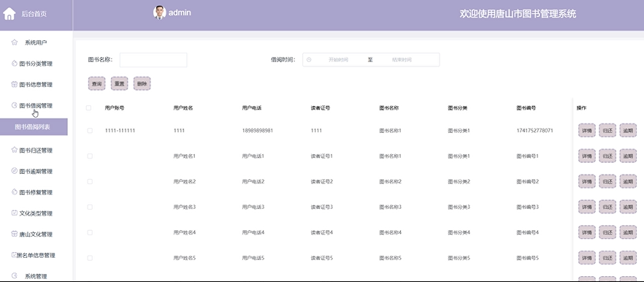The height and width of the screenshot is (282, 644).
Task: Open 详情 in the 用户姓名3 row
Action: pyautogui.click(x=587, y=207)
